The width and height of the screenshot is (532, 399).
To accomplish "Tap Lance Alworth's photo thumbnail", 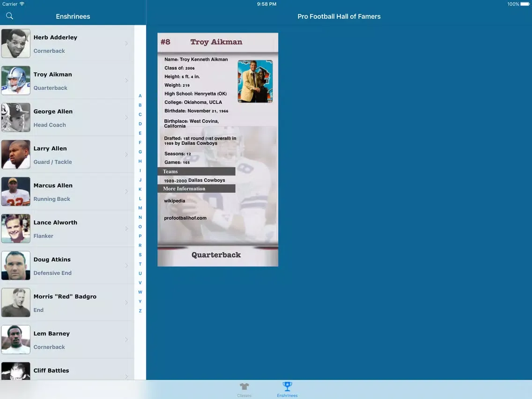I will click(x=15, y=229).
